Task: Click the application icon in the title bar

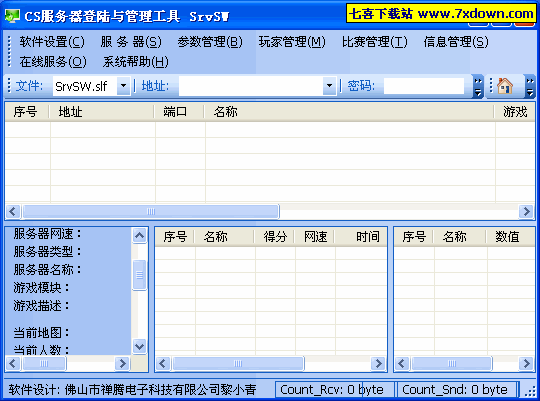Action: [x=12, y=16]
